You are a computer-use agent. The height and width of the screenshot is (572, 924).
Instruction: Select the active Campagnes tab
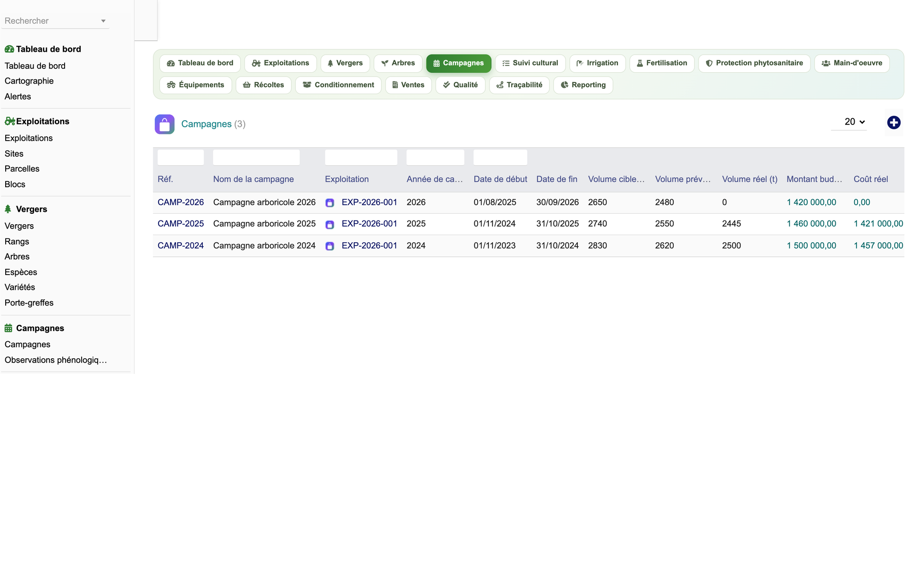[459, 63]
